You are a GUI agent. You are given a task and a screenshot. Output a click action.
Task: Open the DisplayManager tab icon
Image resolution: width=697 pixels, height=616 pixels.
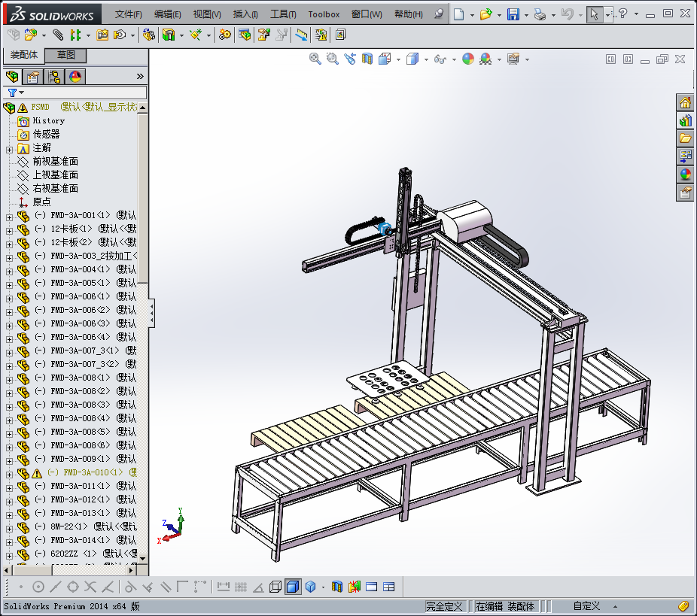[x=75, y=77]
